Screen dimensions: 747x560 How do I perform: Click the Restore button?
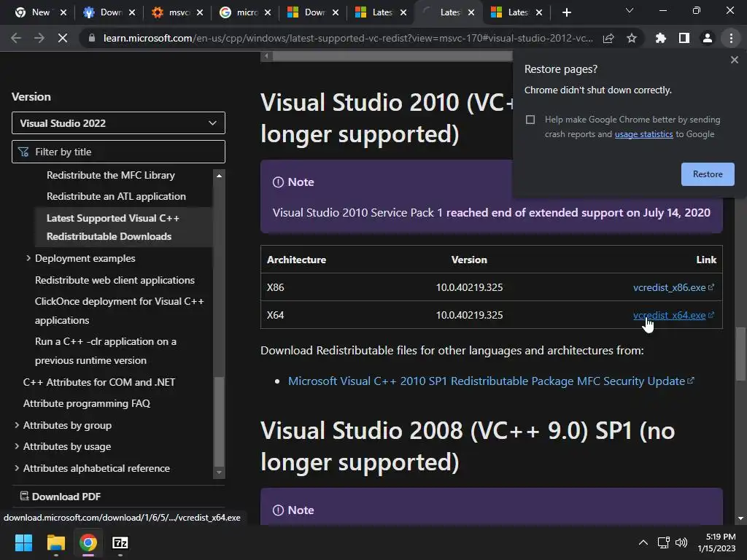click(x=708, y=174)
